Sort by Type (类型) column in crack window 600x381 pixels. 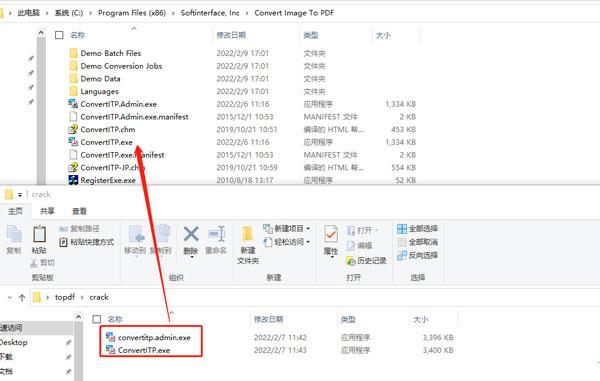(x=348, y=319)
